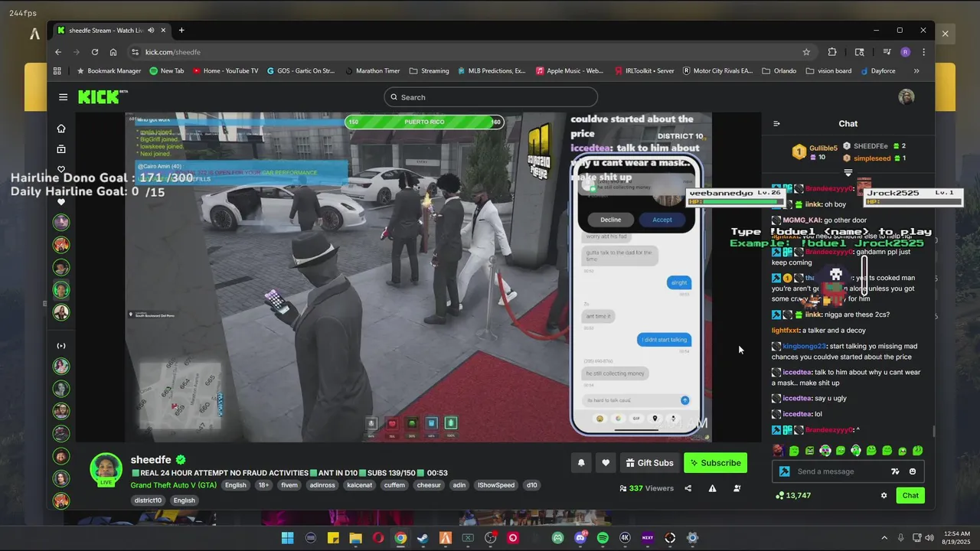Follow sheedfe with the heart button
This screenshot has height=551, width=980.
pyautogui.click(x=606, y=463)
